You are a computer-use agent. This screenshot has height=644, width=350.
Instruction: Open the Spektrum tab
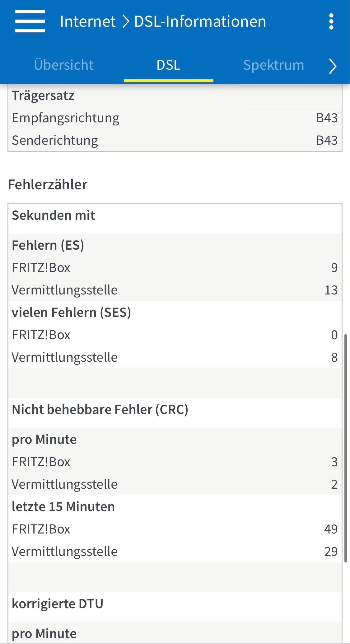(273, 65)
